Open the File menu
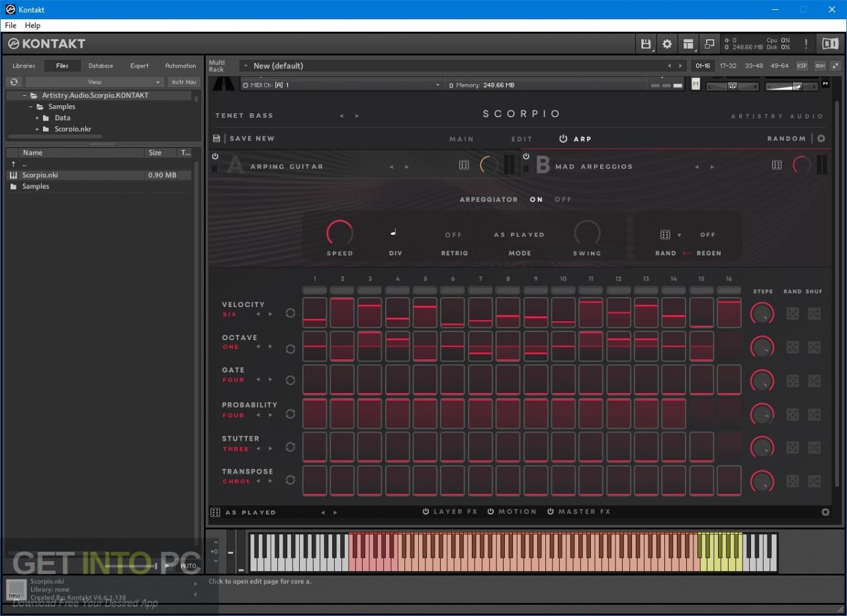 point(11,25)
